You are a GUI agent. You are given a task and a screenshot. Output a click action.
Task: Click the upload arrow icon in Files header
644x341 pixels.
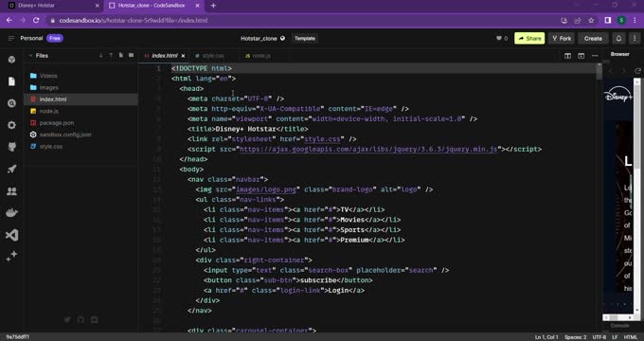pos(111,56)
